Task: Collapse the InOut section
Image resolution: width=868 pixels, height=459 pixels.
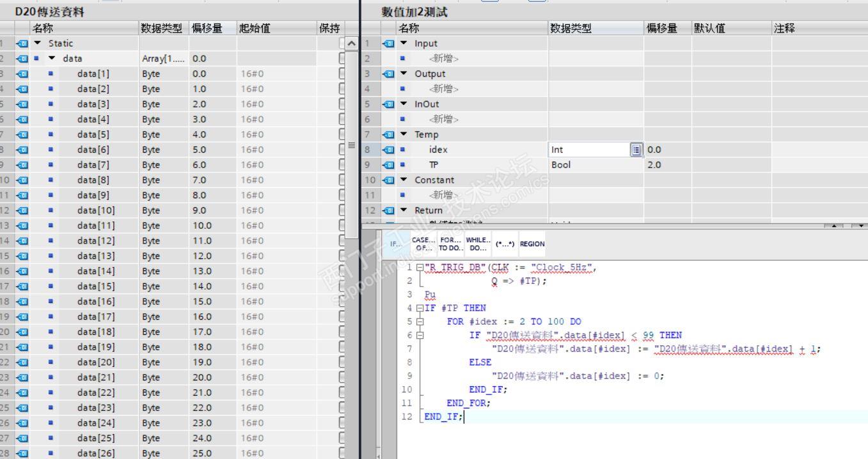Action: pyautogui.click(x=403, y=104)
